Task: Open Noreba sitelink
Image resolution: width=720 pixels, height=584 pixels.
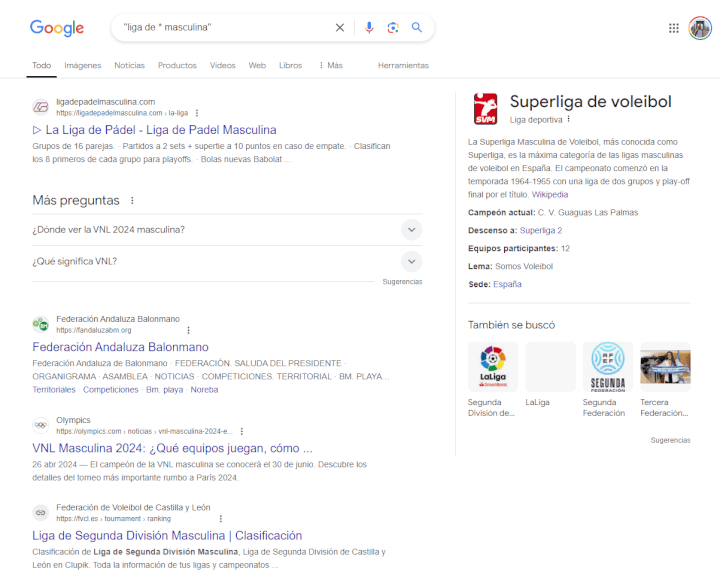Action: (204, 390)
